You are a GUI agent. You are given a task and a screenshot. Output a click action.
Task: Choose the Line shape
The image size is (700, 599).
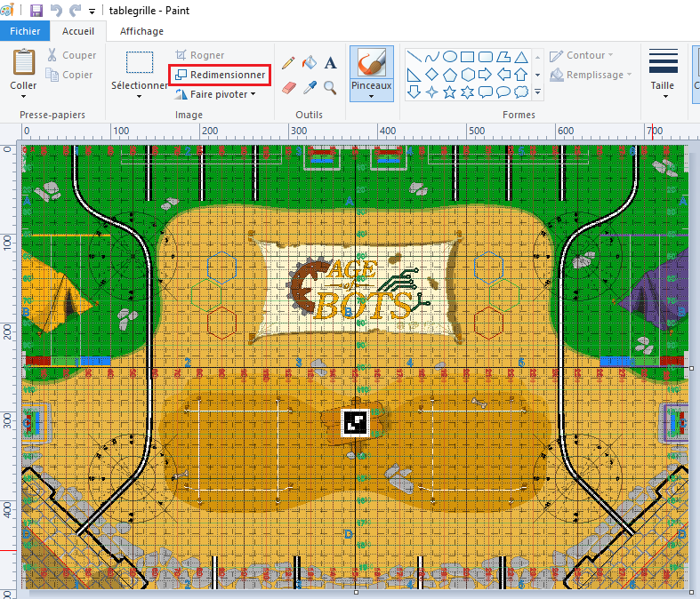click(x=414, y=57)
